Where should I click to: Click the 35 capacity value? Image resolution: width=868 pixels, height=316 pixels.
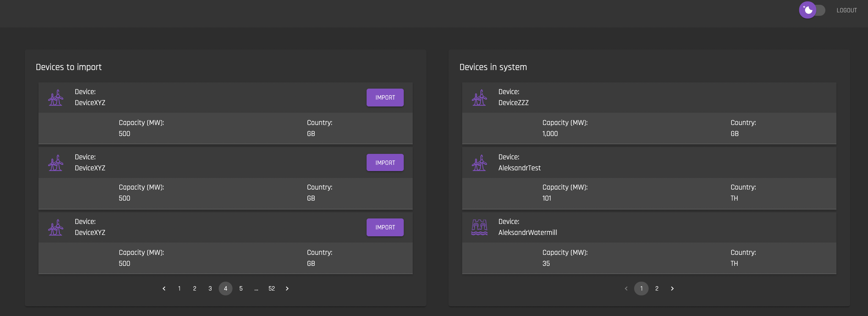click(546, 263)
